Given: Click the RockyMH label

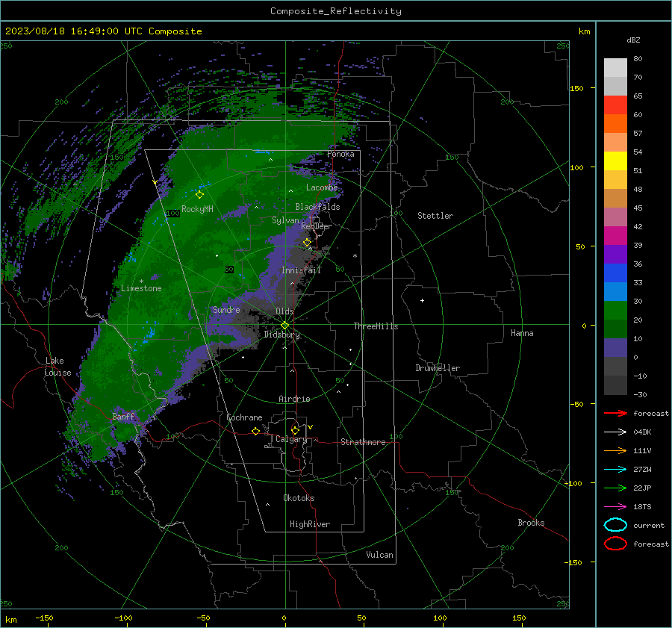Looking at the screenshot, I should (x=197, y=209).
